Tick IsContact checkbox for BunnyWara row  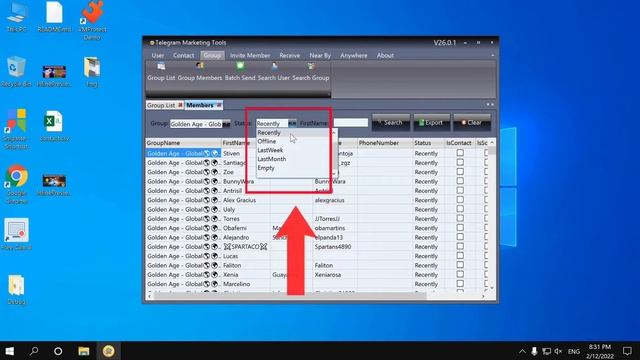tap(460, 181)
